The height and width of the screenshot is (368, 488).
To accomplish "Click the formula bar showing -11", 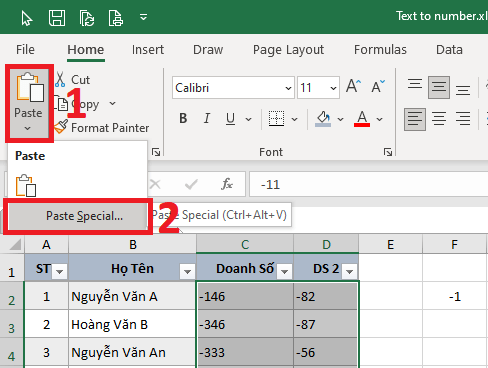I will (x=368, y=184).
